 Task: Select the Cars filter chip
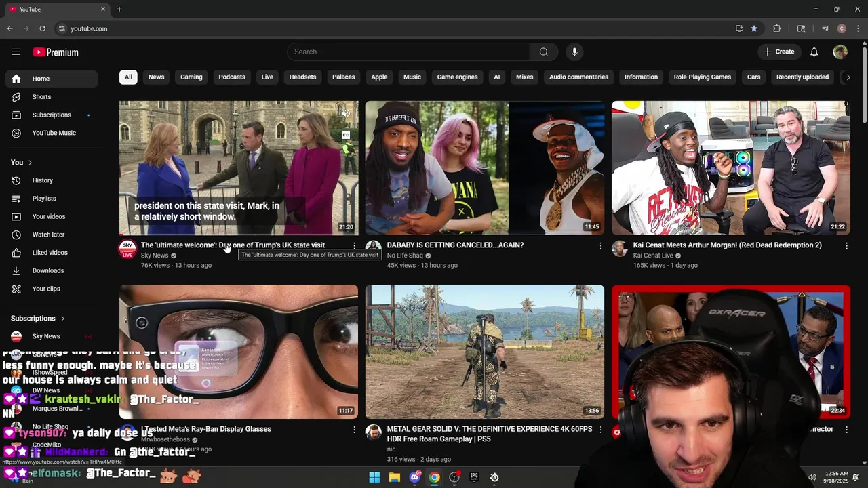click(754, 77)
